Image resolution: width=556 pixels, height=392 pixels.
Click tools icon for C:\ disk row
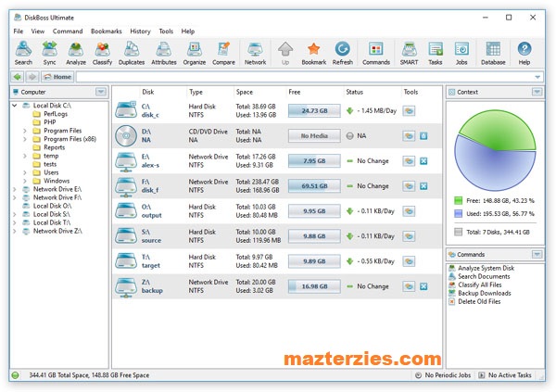point(409,110)
